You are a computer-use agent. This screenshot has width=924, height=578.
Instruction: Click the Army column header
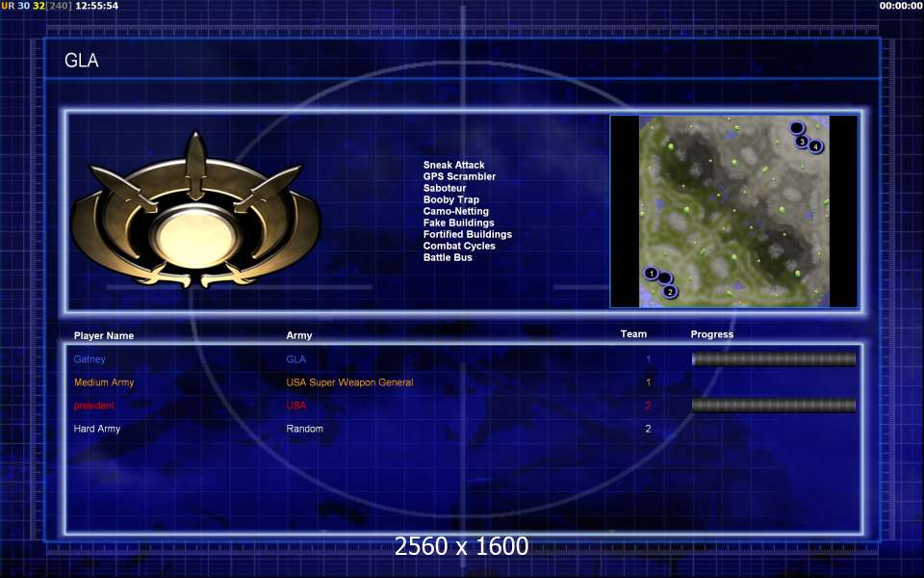(298, 335)
